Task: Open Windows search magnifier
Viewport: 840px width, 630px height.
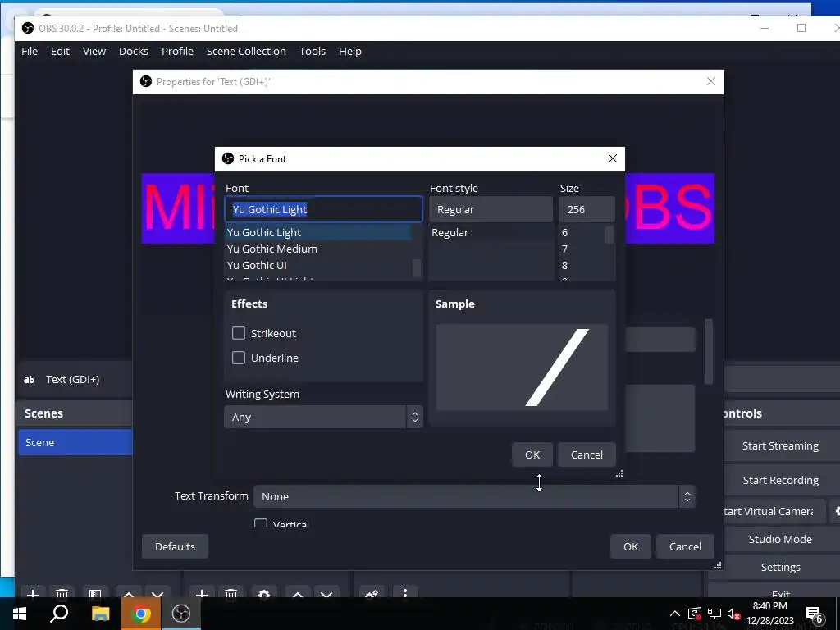Action: tap(59, 614)
